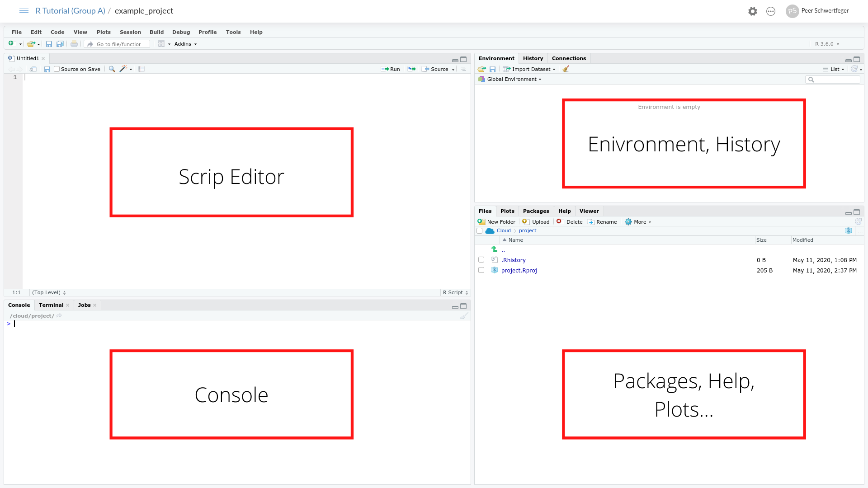Expand the List view dropdown in Environment
The height and width of the screenshot is (488, 868).
835,69
